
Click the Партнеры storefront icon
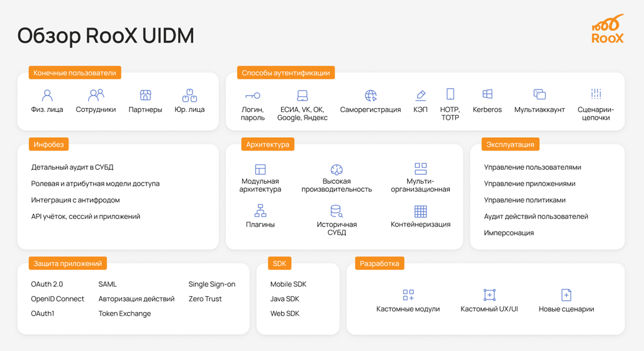tap(145, 95)
